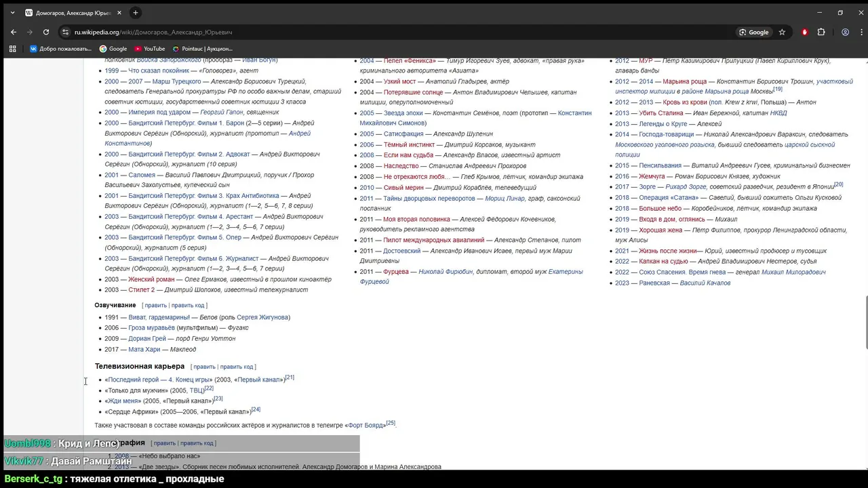This screenshot has width=868, height=488.
Task: Open a new browser tab
Action: [136, 13]
